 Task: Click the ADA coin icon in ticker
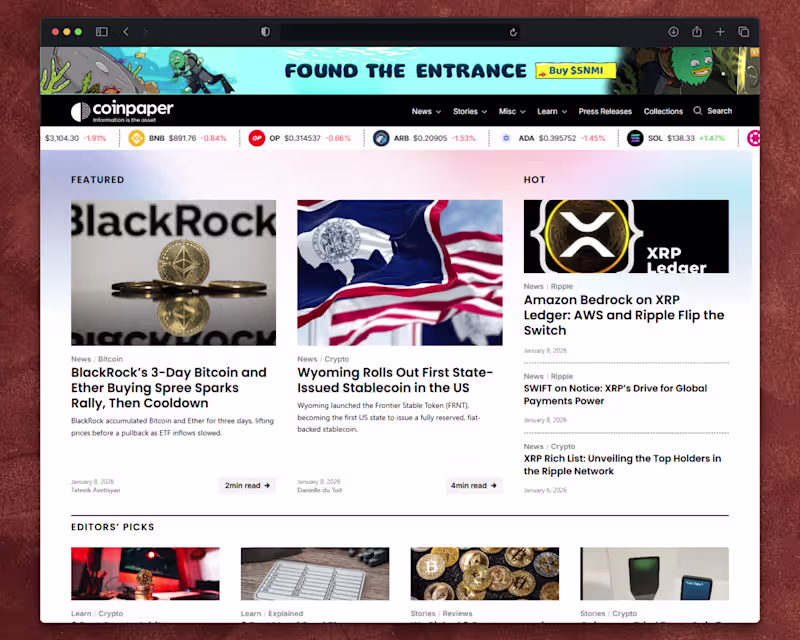(506, 138)
